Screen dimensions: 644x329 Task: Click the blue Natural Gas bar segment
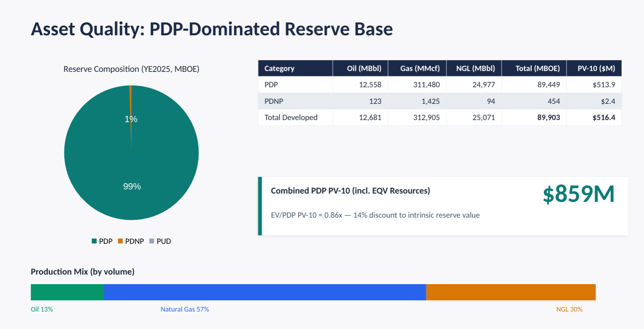click(x=265, y=292)
